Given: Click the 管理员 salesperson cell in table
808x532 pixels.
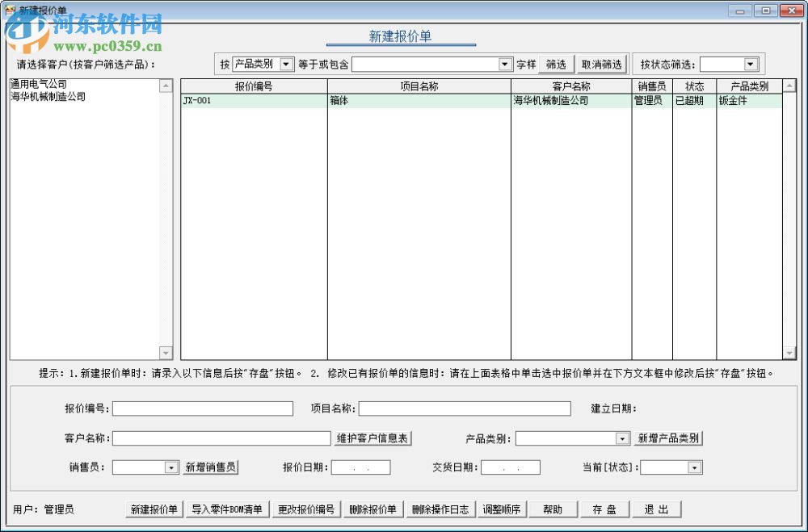Looking at the screenshot, I should click(x=652, y=100).
